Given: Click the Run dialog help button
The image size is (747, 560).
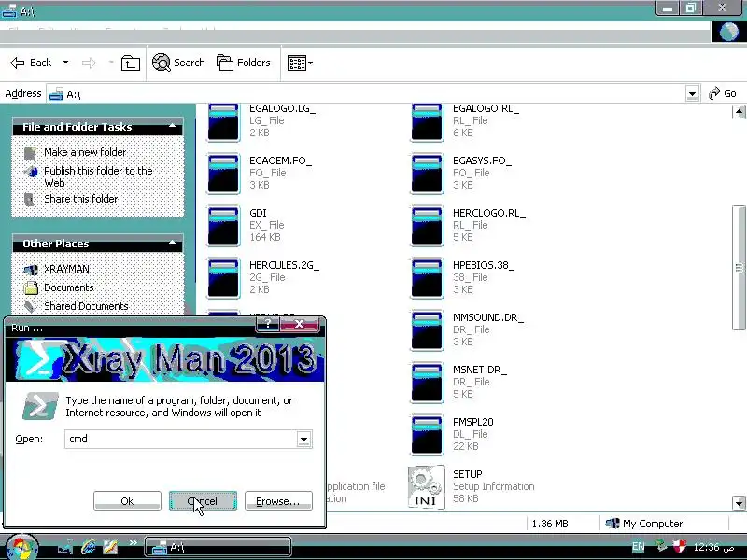Looking at the screenshot, I should [x=268, y=324].
